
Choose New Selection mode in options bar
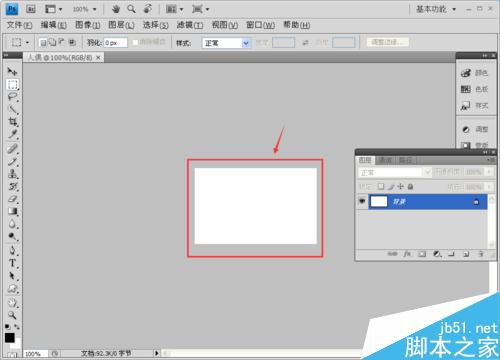tap(43, 43)
